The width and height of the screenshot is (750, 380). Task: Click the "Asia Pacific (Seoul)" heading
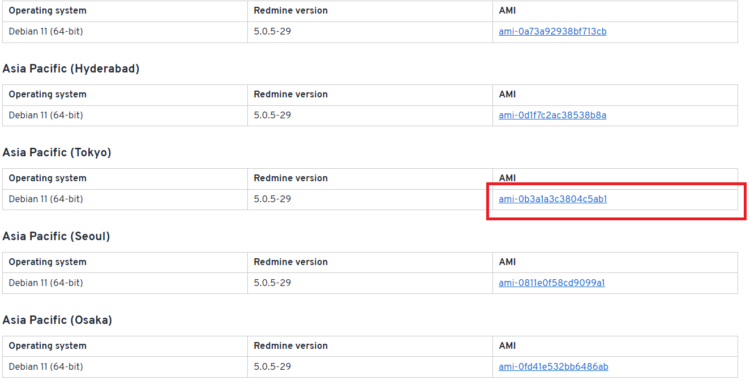[56, 236]
